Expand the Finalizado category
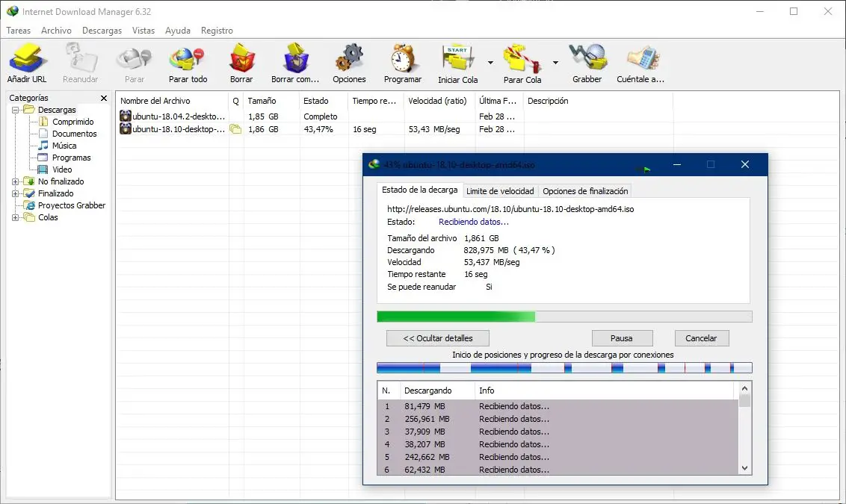 click(15, 193)
